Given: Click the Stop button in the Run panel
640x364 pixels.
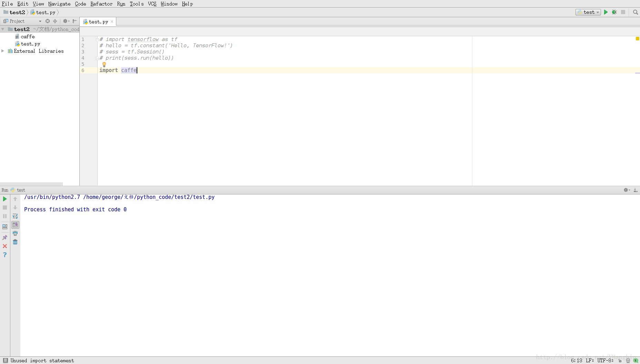Looking at the screenshot, I should (5, 208).
